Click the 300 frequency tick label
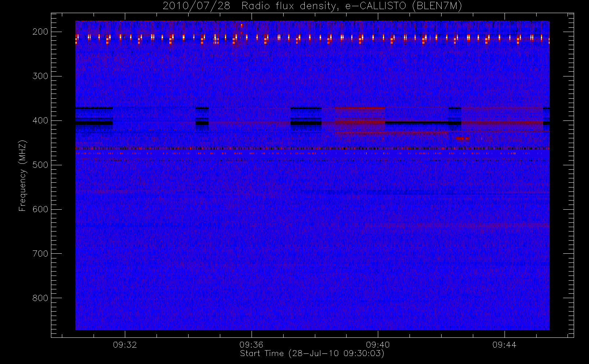 click(x=40, y=76)
